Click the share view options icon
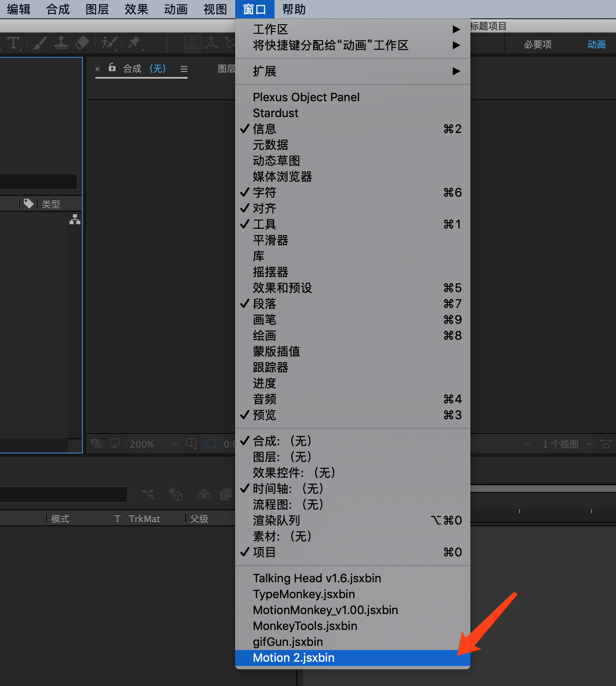 click(x=606, y=444)
